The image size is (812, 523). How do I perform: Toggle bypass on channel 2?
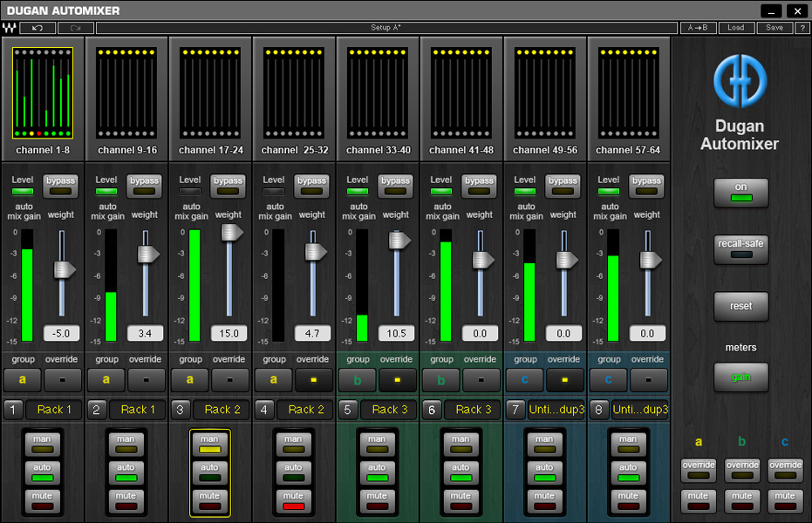[145, 186]
